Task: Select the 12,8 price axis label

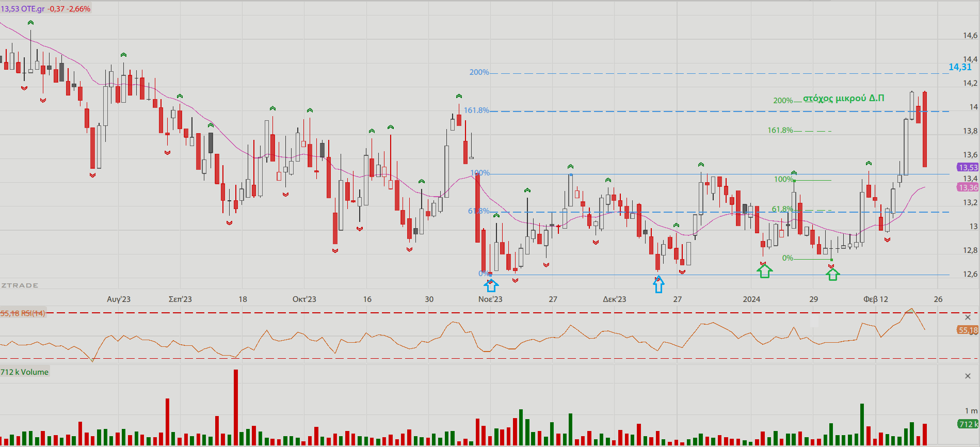Action: tap(970, 250)
